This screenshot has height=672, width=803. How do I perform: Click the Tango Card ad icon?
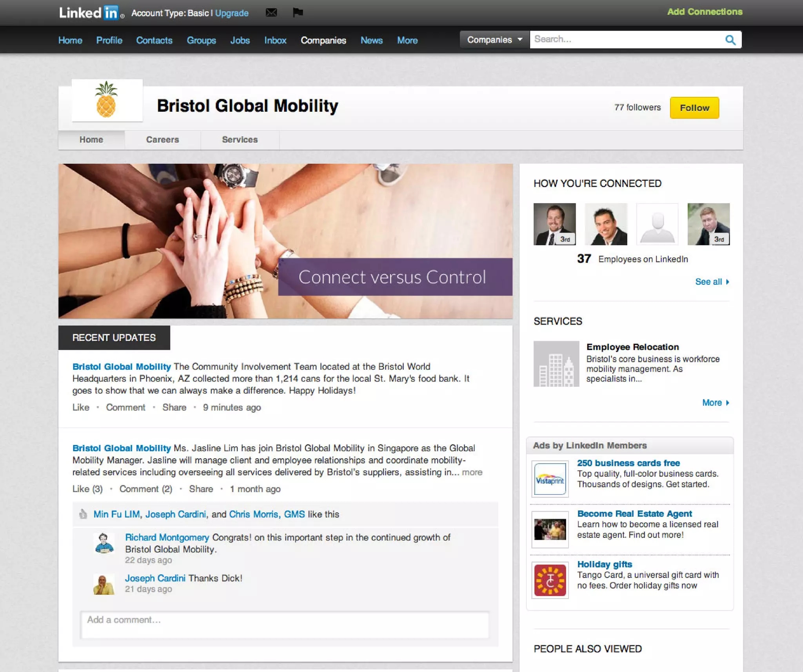click(550, 580)
